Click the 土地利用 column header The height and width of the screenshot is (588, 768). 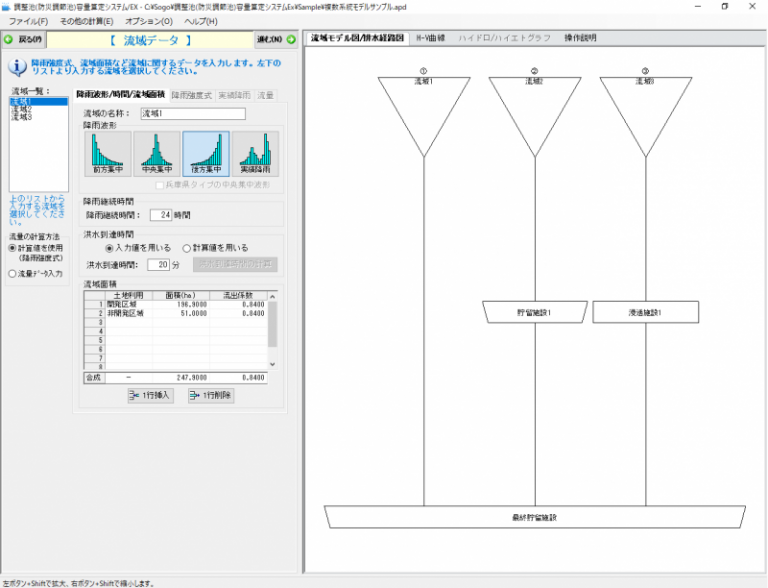click(x=129, y=295)
